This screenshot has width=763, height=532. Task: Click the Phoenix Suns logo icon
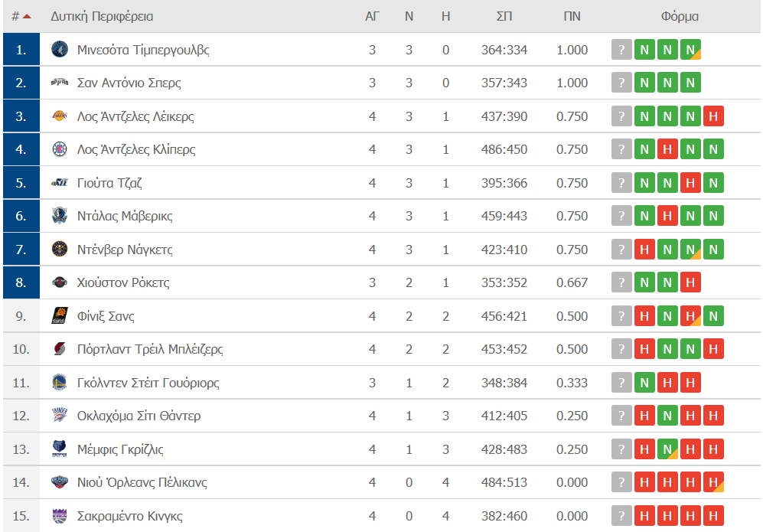pyautogui.click(x=60, y=316)
